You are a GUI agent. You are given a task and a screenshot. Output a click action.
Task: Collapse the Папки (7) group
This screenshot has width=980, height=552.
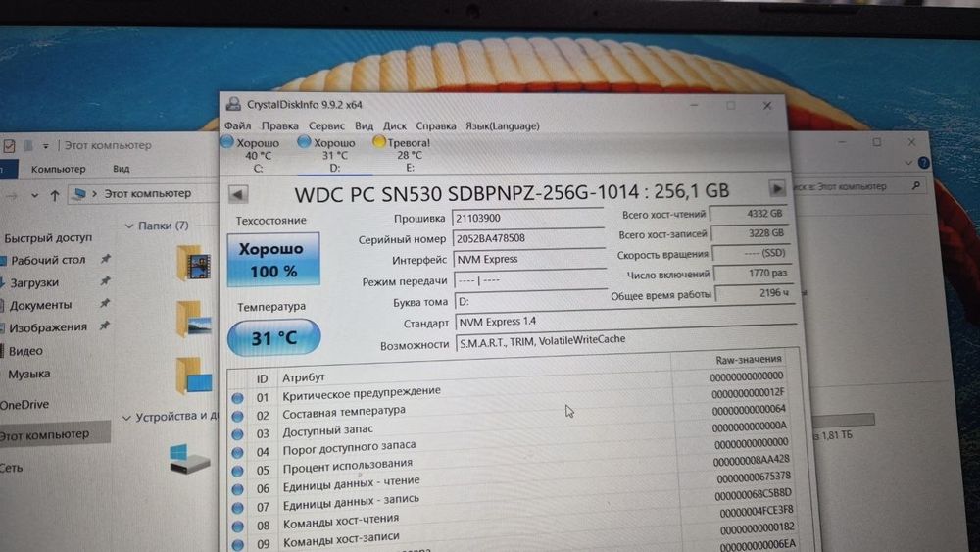129,226
